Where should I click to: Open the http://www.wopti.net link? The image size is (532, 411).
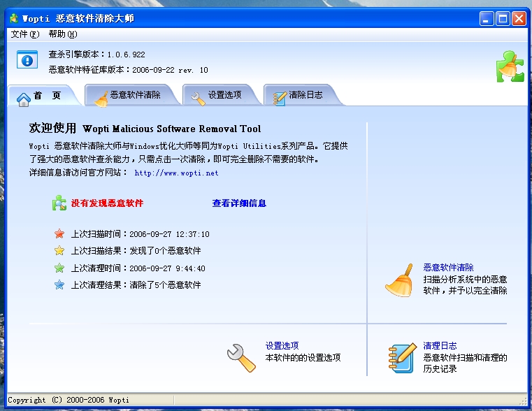[176, 173]
